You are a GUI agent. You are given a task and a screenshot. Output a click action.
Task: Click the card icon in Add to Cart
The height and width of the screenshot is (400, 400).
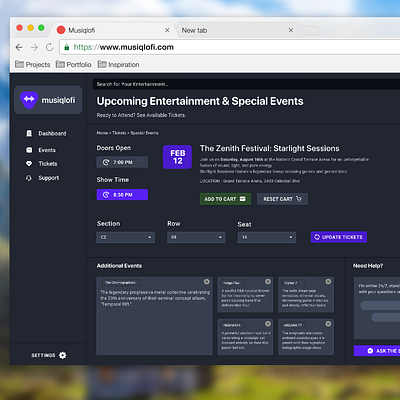243,199
